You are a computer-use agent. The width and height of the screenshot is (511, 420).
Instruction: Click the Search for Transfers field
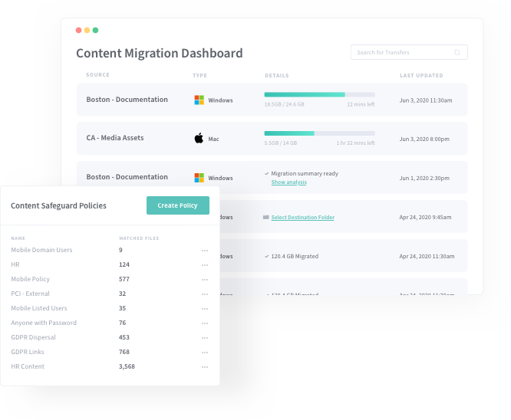(403, 53)
